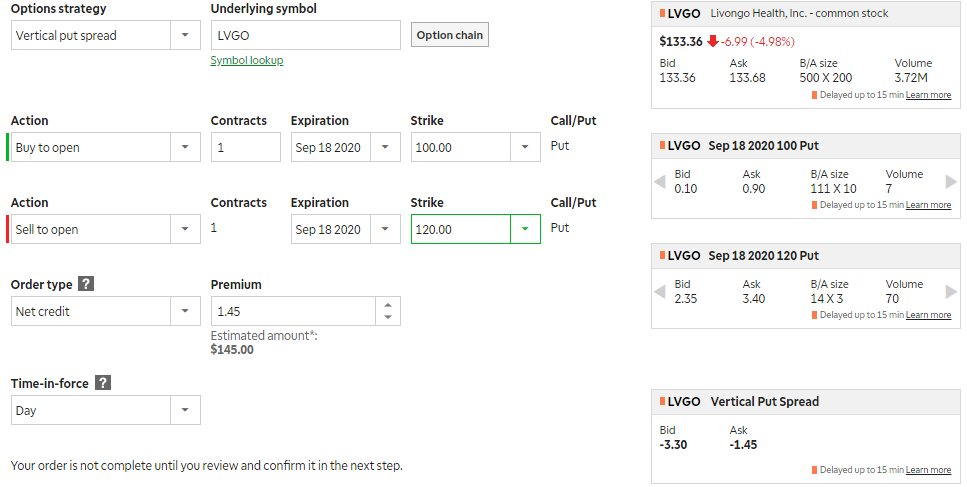Click the stock ask price 133.68
The width and height of the screenshot is (967, 487).
(x=747, y=78)
